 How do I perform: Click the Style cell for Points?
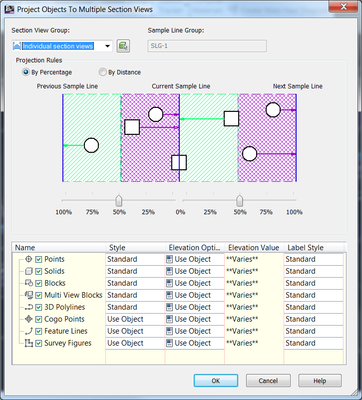[x=135, y=259]
